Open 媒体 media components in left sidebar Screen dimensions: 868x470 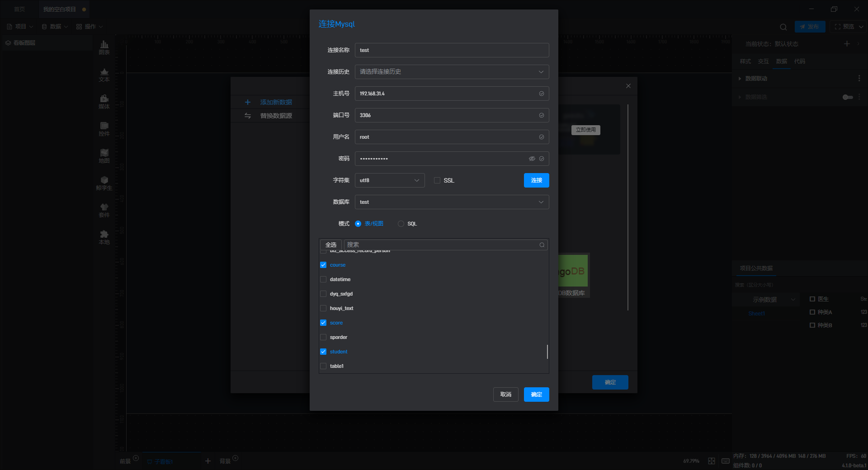point(104,102)
